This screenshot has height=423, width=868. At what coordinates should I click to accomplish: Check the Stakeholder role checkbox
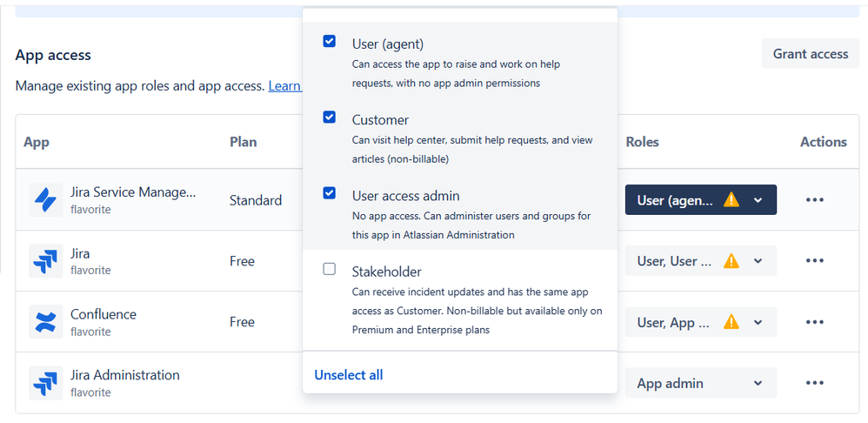(330, 269)
